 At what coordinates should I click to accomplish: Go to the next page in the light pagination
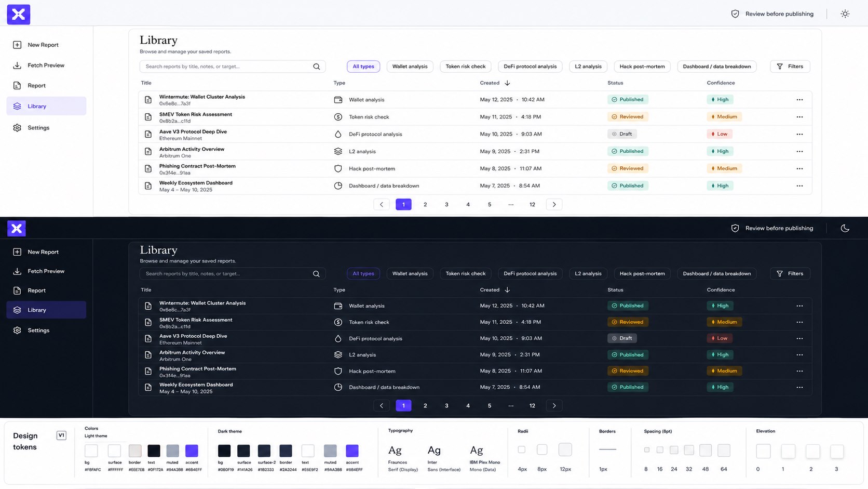coord(554,205)
